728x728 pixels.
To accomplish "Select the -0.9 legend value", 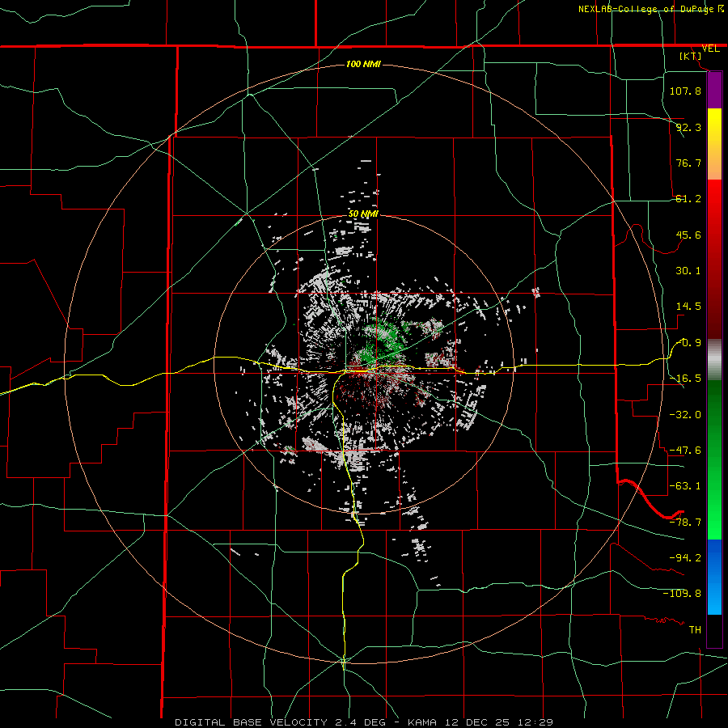I will coord(689,343).
